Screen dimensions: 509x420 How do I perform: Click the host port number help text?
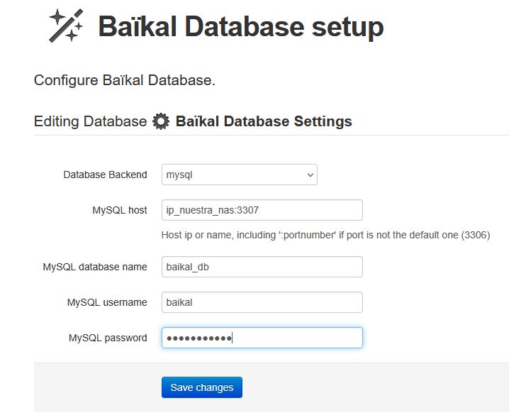click(325, 234)
